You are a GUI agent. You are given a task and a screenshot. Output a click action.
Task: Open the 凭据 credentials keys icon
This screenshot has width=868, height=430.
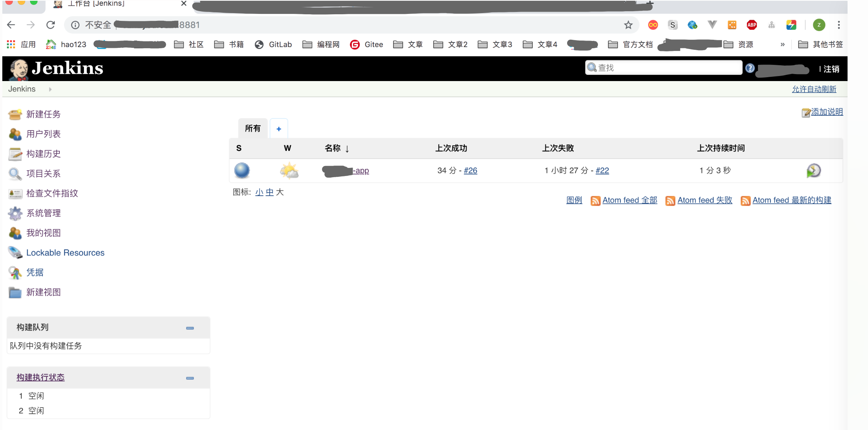tap(15, 273)
